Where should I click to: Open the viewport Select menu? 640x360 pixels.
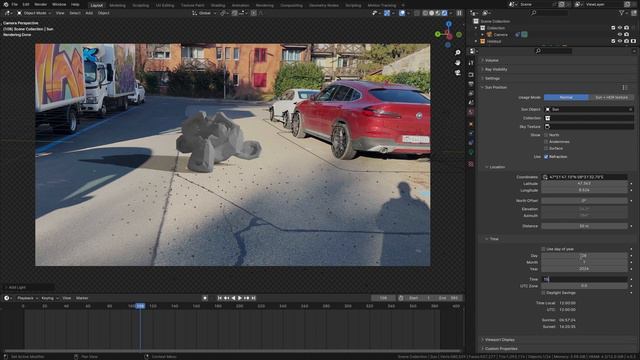tap(75, 13)
